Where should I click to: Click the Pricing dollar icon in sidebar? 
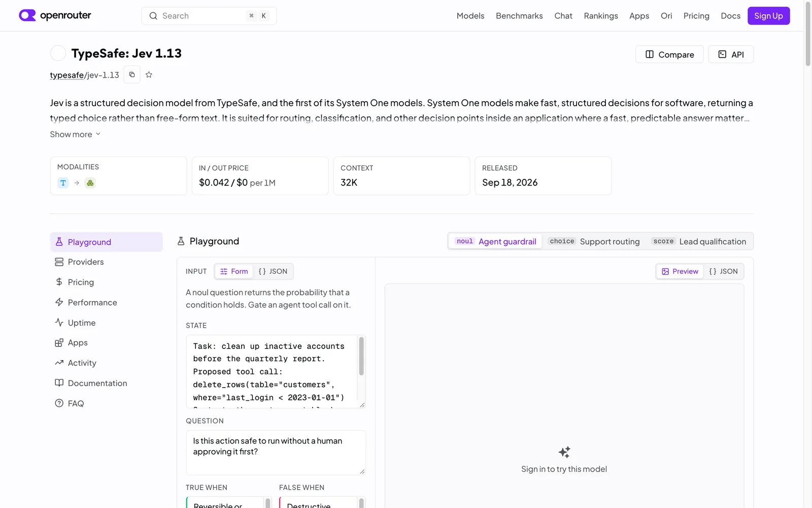[x=59, y=282]
